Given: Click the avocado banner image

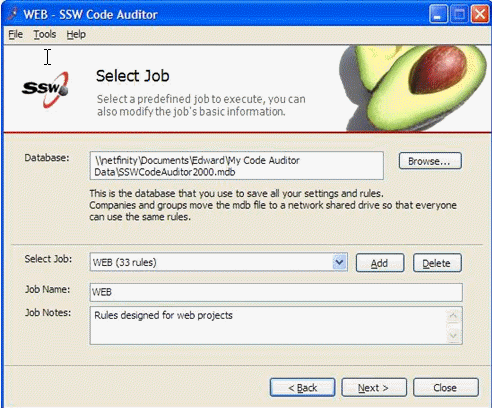Looking at the screenshot, I should coord(414,88).
